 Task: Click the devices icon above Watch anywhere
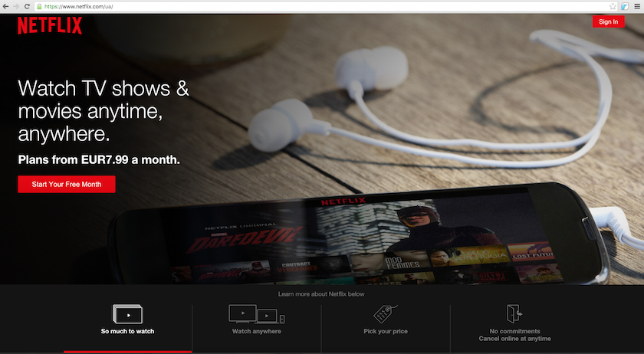257,314
